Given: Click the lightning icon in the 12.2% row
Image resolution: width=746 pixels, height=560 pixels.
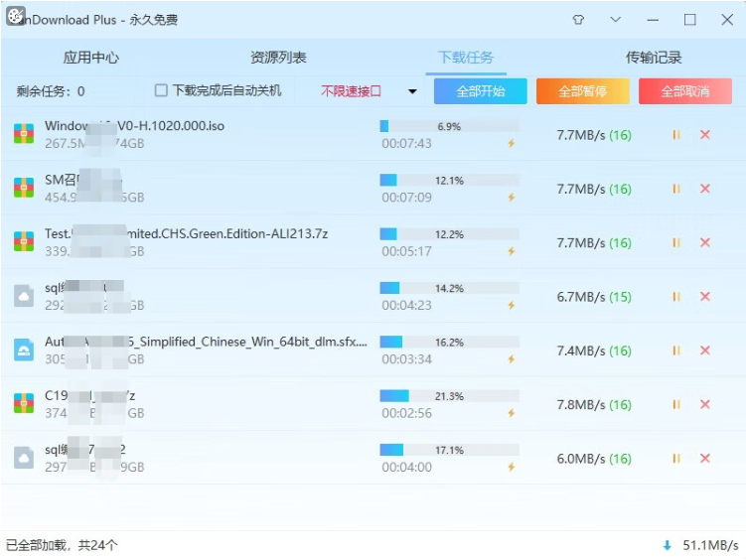Looking at the screenshot, I should tap(512, 251).
